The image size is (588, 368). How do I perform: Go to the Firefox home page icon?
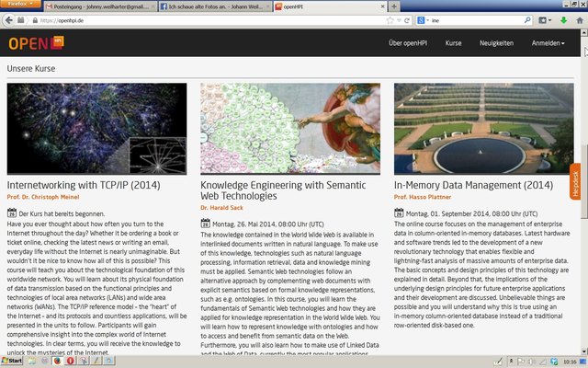pos(580,20)
